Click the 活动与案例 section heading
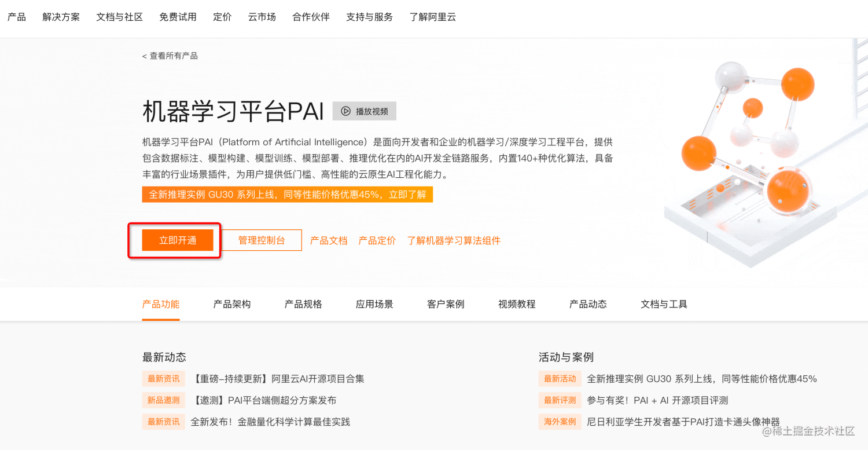 [566, 357]
